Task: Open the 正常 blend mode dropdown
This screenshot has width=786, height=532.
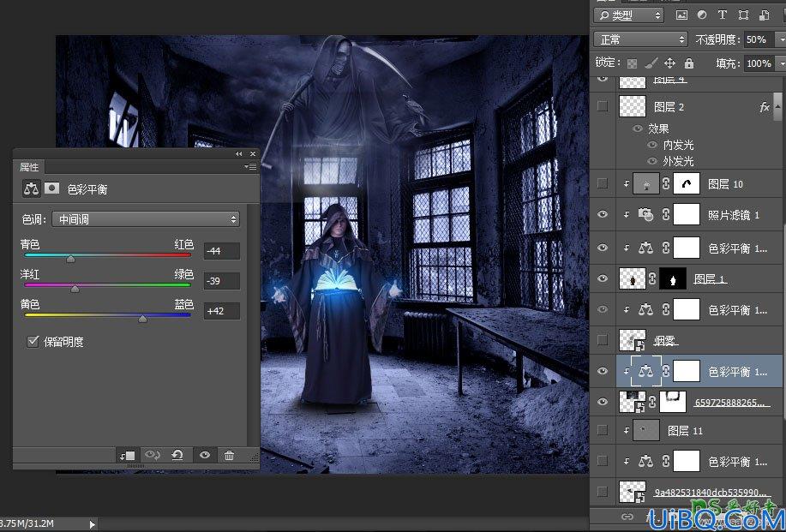Action: pyautogui.click(x=639, y=39)
